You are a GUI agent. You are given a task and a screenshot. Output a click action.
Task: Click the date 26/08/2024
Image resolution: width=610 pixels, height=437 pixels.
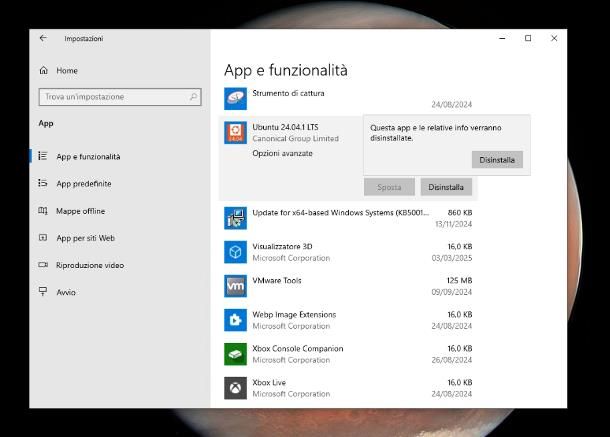452,360
